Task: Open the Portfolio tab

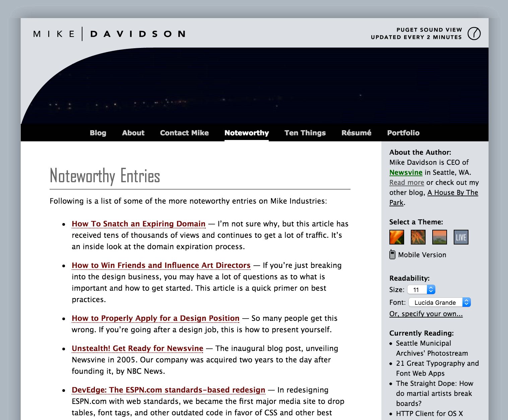Action: click(403, 133)
